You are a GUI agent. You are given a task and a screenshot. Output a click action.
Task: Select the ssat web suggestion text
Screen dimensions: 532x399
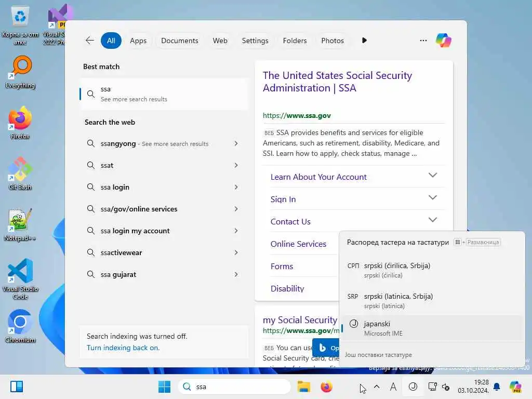[x=107, y=166]
